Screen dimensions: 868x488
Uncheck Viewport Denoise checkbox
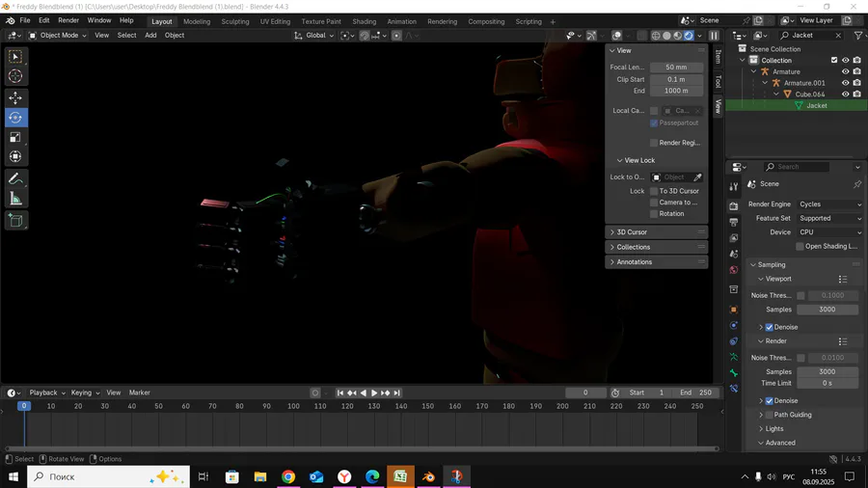769,327
